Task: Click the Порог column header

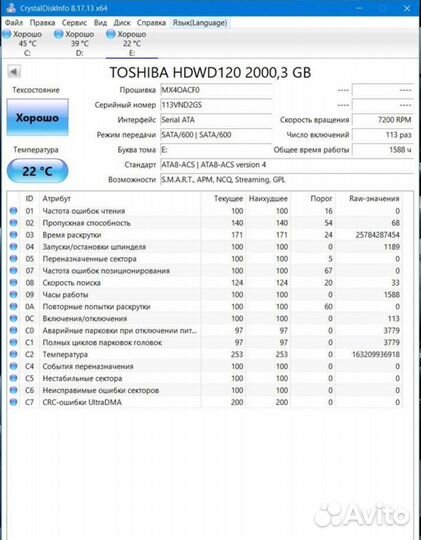Action: (x=321, y=199)
